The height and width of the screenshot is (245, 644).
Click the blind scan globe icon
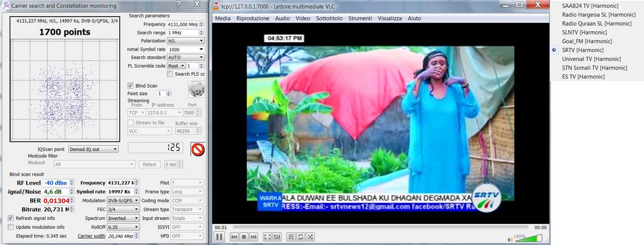(x=196, y=89)
